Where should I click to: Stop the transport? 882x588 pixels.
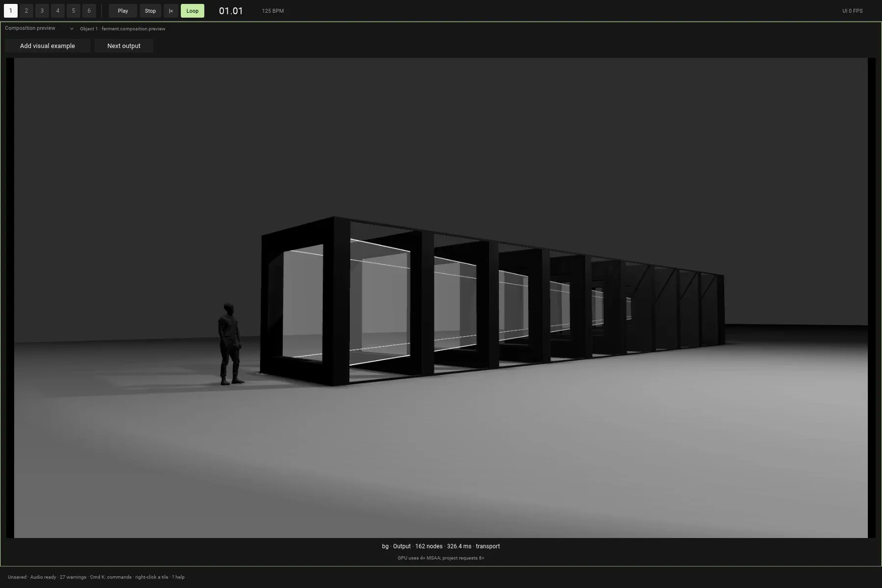pyautogui.click(x=150, y=11)
